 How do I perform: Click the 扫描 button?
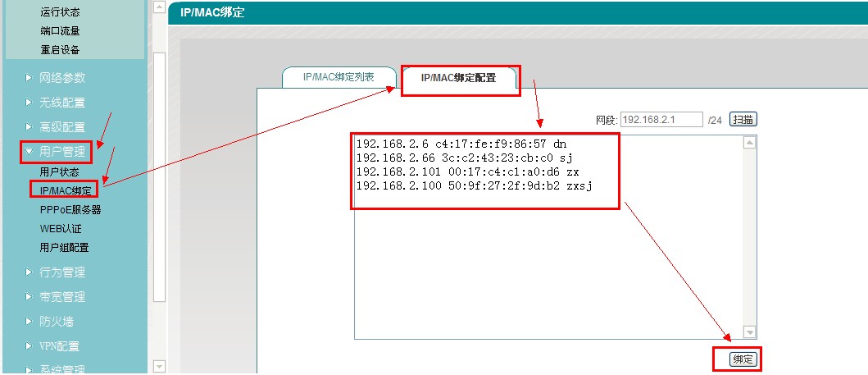[743, 120]
